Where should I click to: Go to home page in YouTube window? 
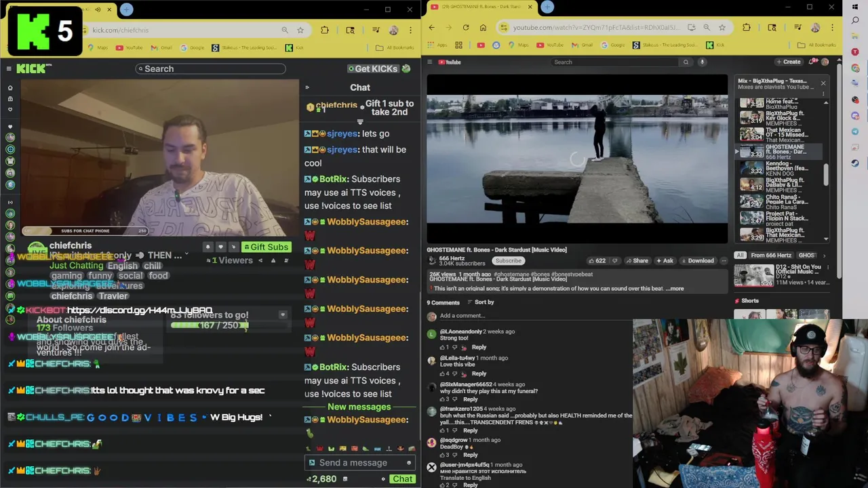483,27
